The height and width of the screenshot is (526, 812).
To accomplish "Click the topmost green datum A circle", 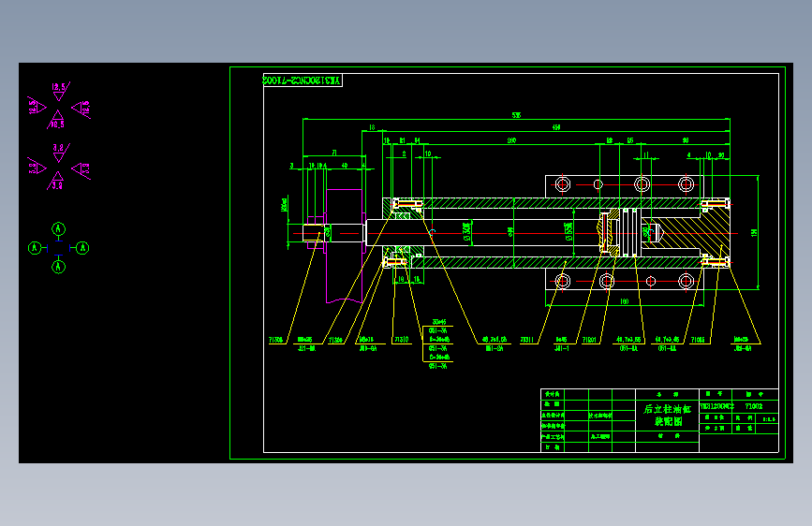I will click(x=58, y=228).
